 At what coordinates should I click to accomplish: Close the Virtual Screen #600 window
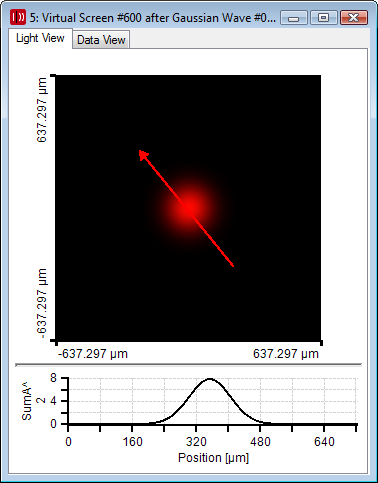pos(354,18)
